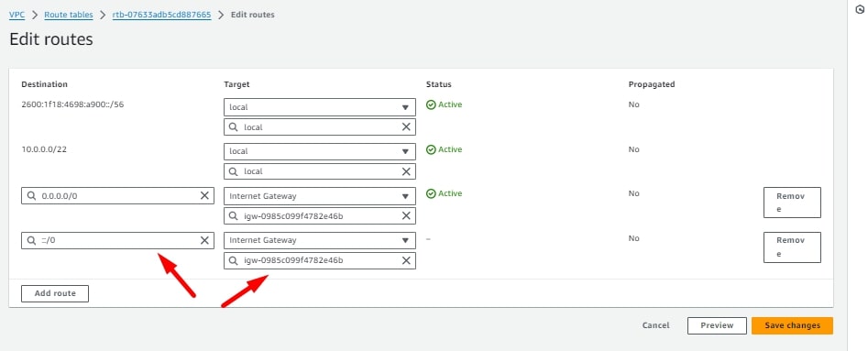
Task: Clear the ::/0 destination field
Action: pyautogui.click(x=204, y=240)
